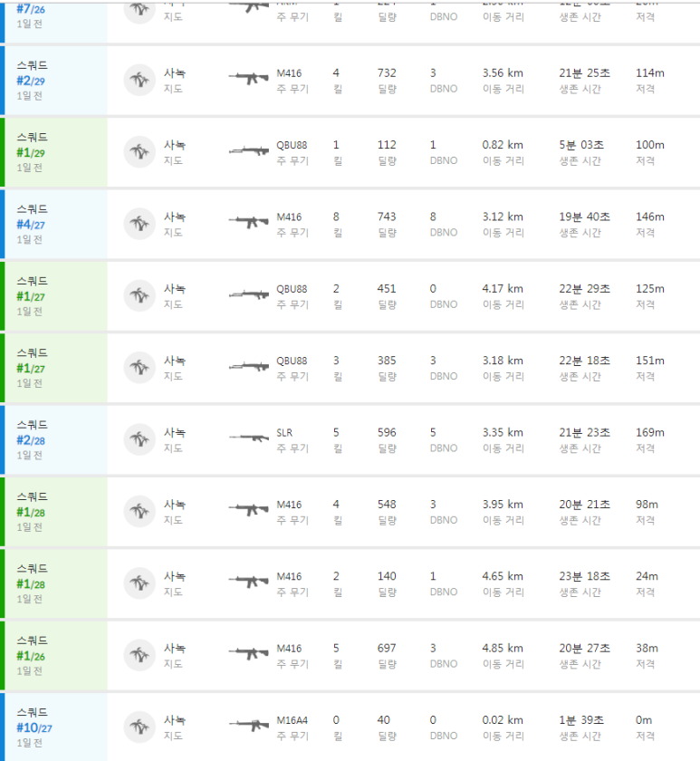Open the #1/26 squad match result
700x761 pixels.
32,656
